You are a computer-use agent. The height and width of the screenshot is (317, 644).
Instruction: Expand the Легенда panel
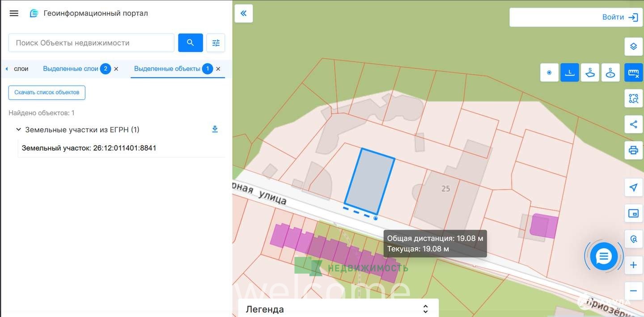[425, 309]
